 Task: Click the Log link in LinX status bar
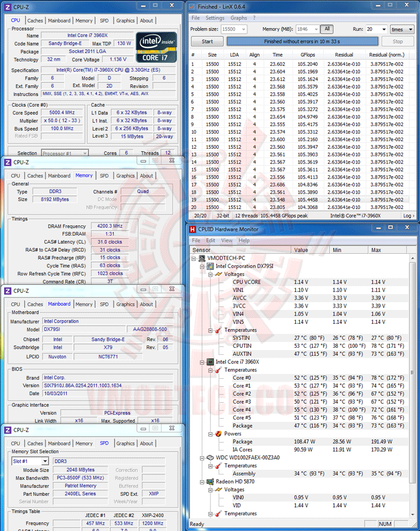tap(408, 216)
